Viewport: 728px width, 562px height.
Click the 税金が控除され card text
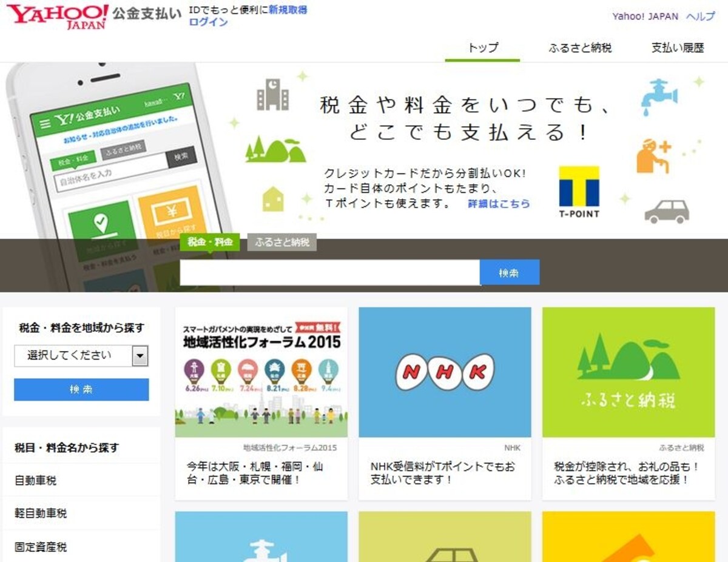[626, 473]
